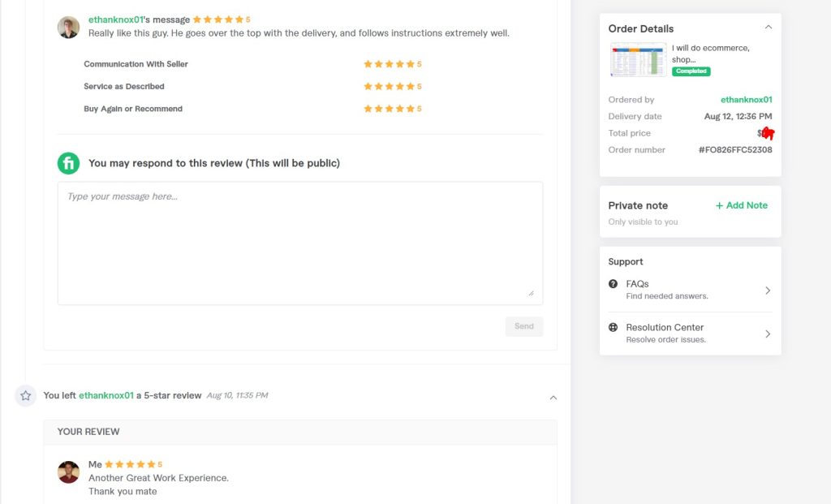Image resolution: width=831 pixels, height=504 pixels.
Task: Click the review response message text box
Action: [x=300, y=243]
